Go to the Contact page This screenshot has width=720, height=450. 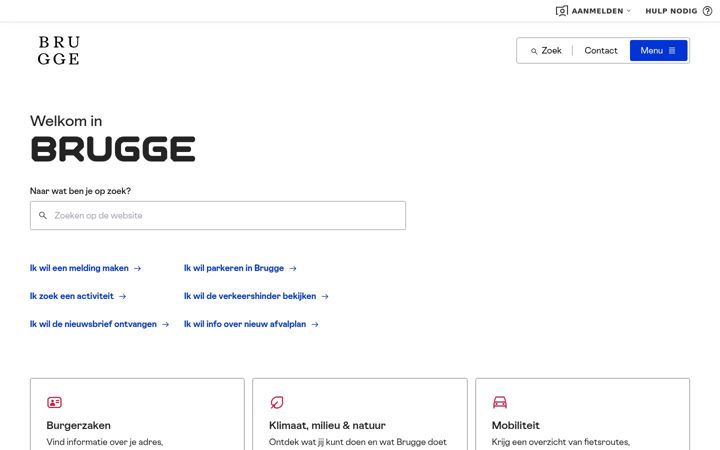tap(601, 51)
